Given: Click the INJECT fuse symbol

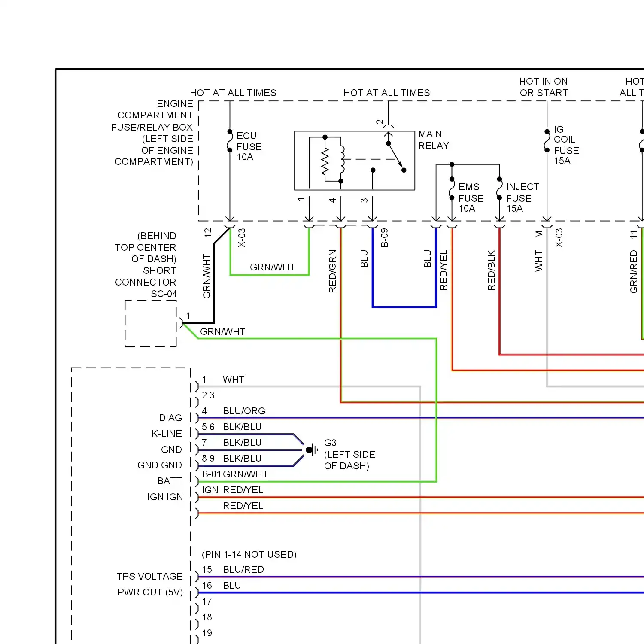Looking at the screenshot, I should (499, 188).
